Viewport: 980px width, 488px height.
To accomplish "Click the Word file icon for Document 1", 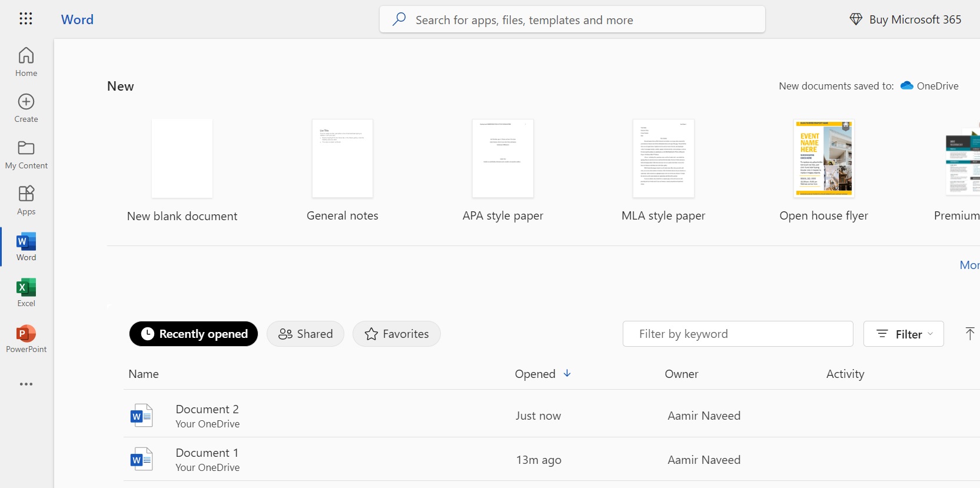I will tap(141, 459).
